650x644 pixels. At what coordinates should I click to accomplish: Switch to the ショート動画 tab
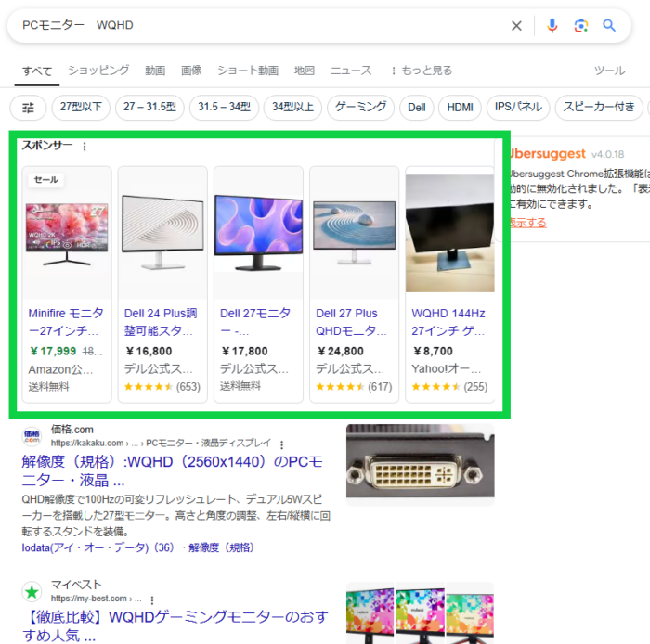pyautogui.click(x=248, y=71)
